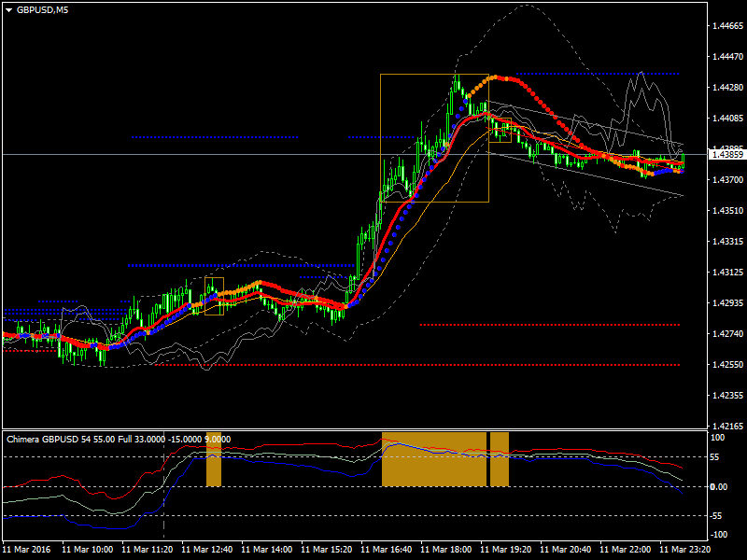Click the 1.44470 price axis label
Image resolution: width=747 pixels, height=560 pixels.
point(727,57)
